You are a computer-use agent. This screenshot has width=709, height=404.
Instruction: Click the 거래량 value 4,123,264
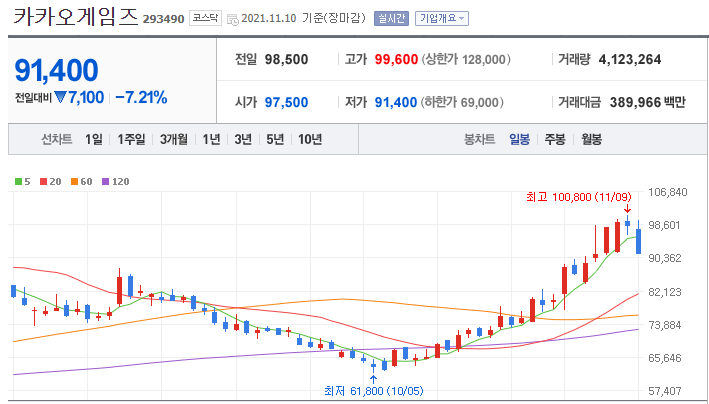[630, 59]
